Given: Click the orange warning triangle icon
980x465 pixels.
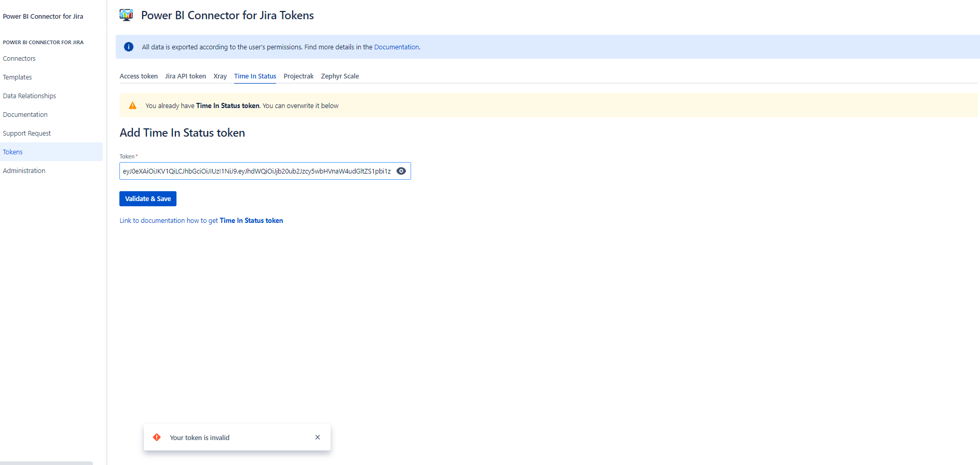Looking at the screenshot, I should (133, 105).
